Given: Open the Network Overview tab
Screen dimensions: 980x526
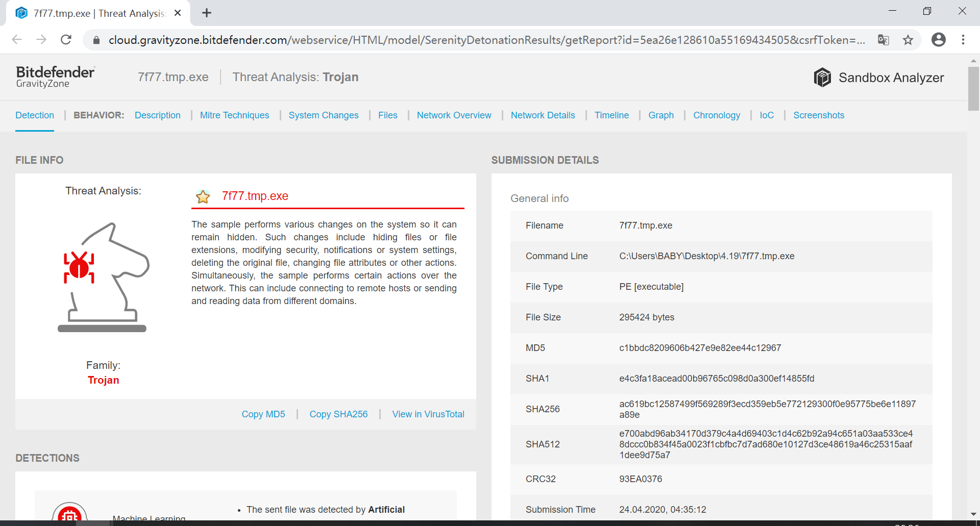Looking at the screenshot, I should point(454,115).
